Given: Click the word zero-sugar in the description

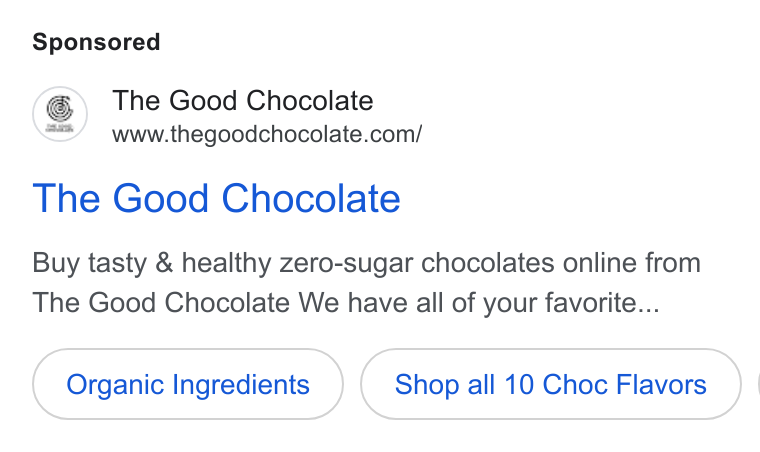Looking at the screenshot, I should click(347, 264).
